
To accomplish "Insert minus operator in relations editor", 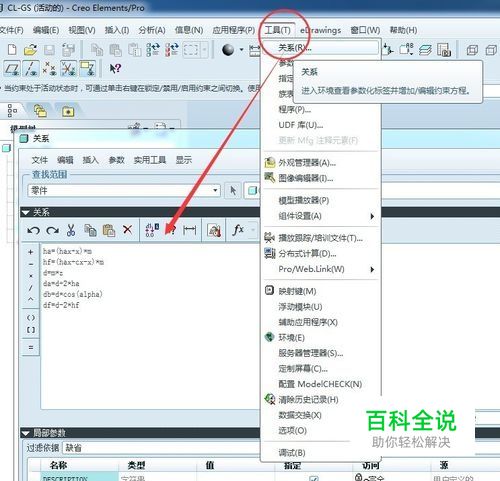I will (31, 264).
